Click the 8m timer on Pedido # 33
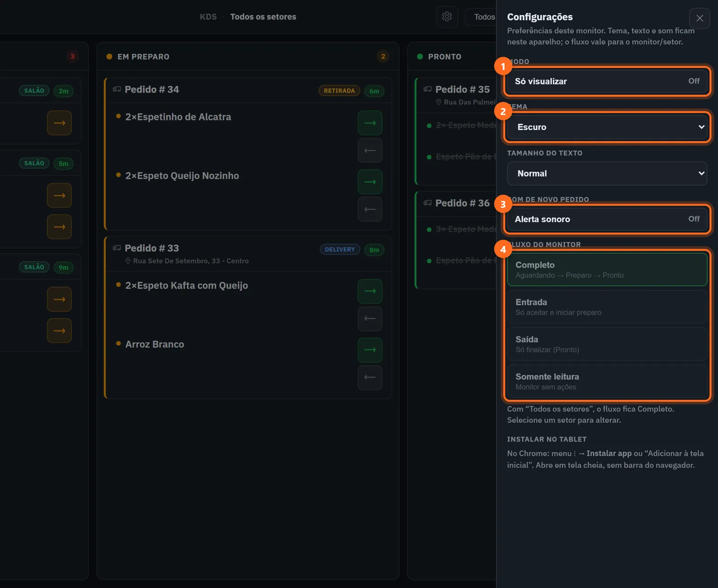This screenshot has width=718, height=588. tap(374, 250)
